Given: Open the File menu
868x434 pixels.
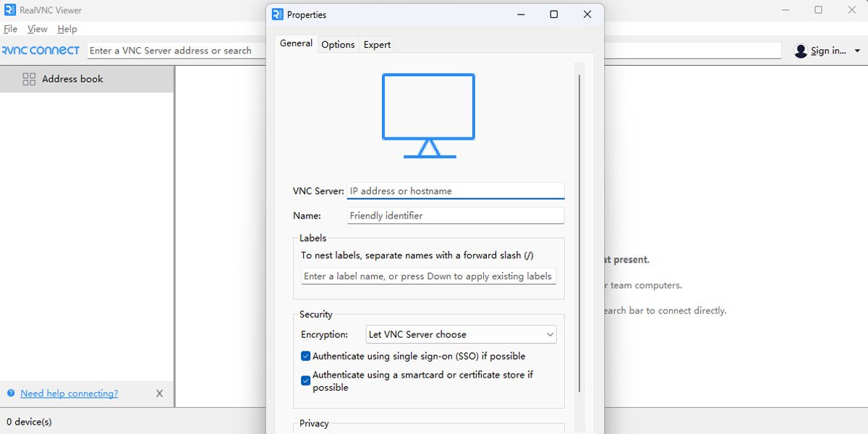Looking at the screenshot, I should pos(10,29).
